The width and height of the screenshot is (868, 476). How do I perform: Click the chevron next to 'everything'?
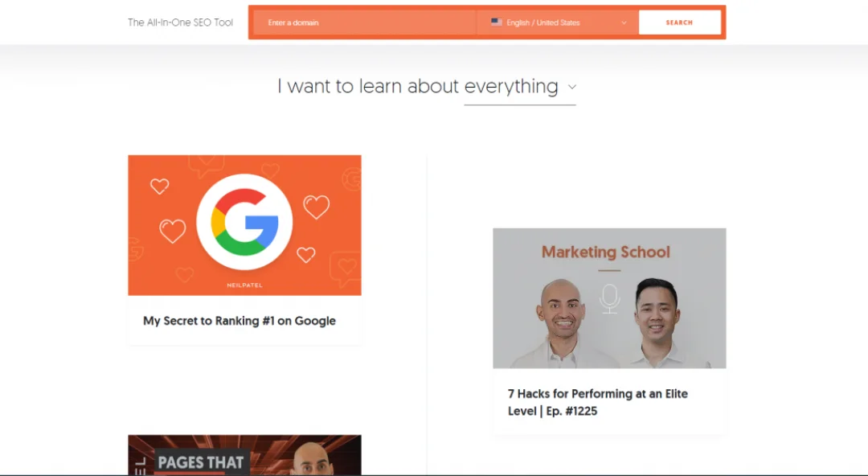pyautogui.click(x=572, y=87)
